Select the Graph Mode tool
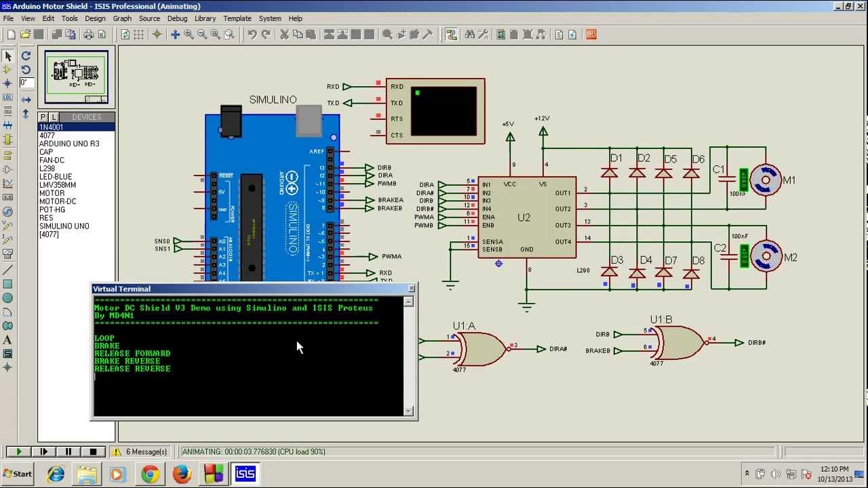The width and height of the screenshot is (868, 488). [8, 183]
